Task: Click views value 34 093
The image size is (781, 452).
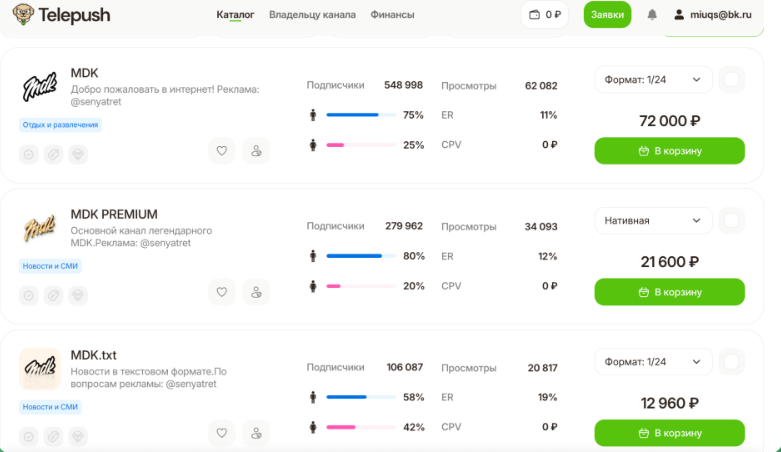Action: [x=541, y=227]
